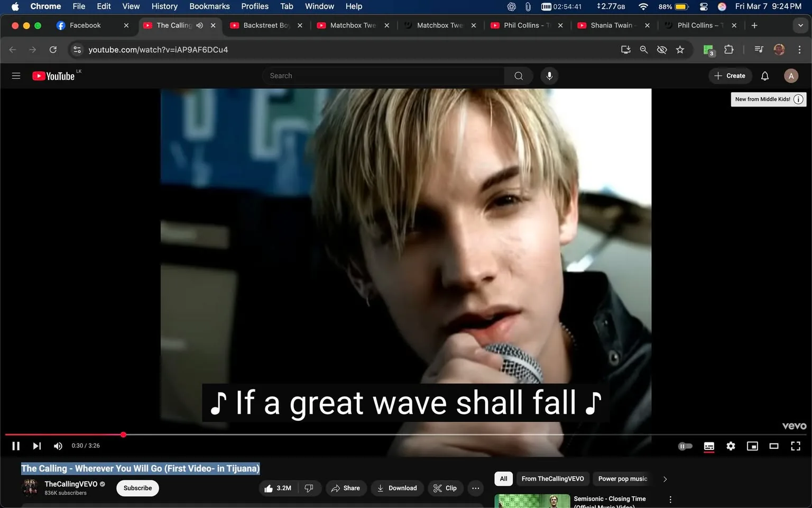Turn on subtitles with the CC button

tap(709, 446)
